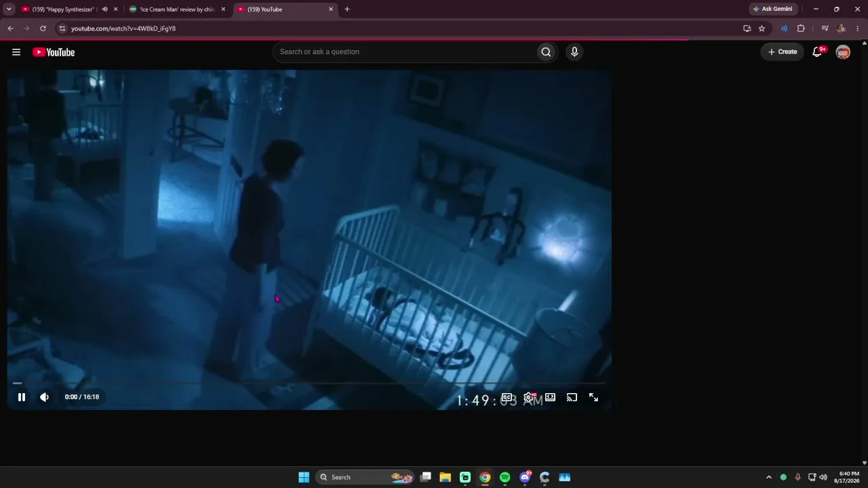
Task: Open Spotify from the taskbar
Action: 505,477
